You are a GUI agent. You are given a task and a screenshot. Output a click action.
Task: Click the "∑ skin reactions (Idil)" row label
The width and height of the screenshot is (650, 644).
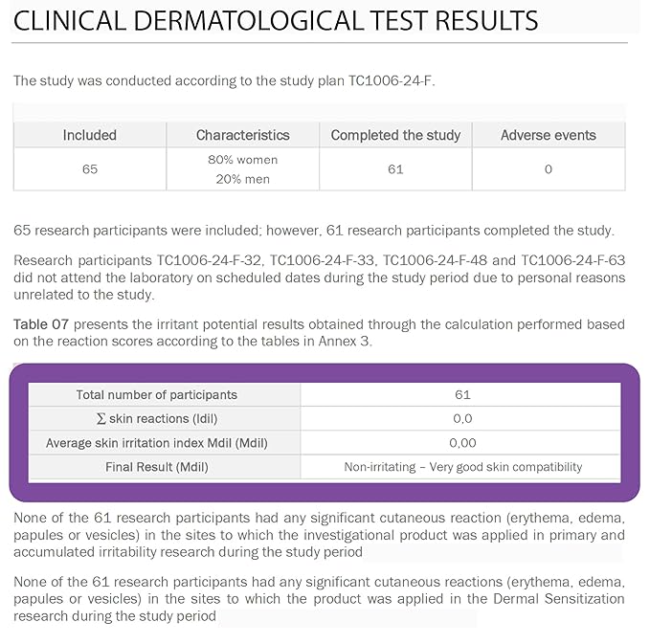(x=157, y=418)
